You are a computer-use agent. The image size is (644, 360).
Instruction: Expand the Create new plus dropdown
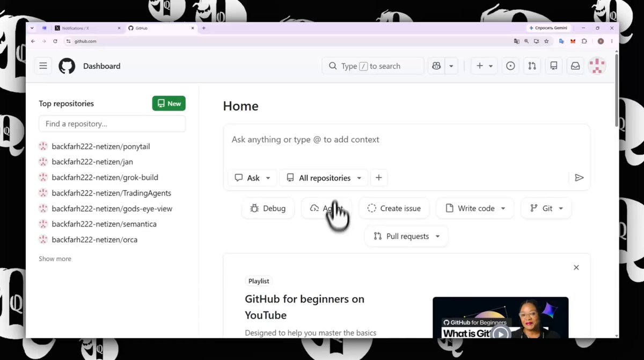[x=484, y=66]
